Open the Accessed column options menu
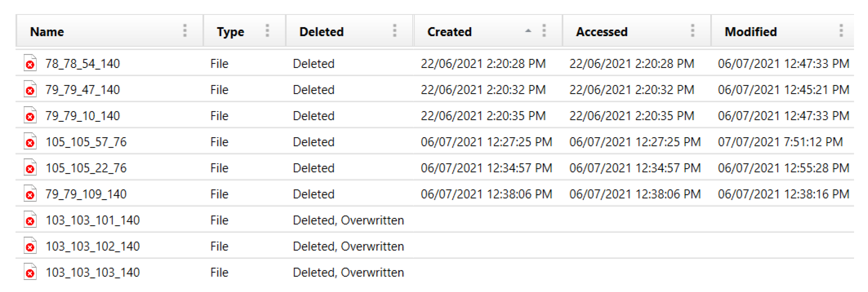The height and width of the screenshot is (292, 868). pos(692,31)
